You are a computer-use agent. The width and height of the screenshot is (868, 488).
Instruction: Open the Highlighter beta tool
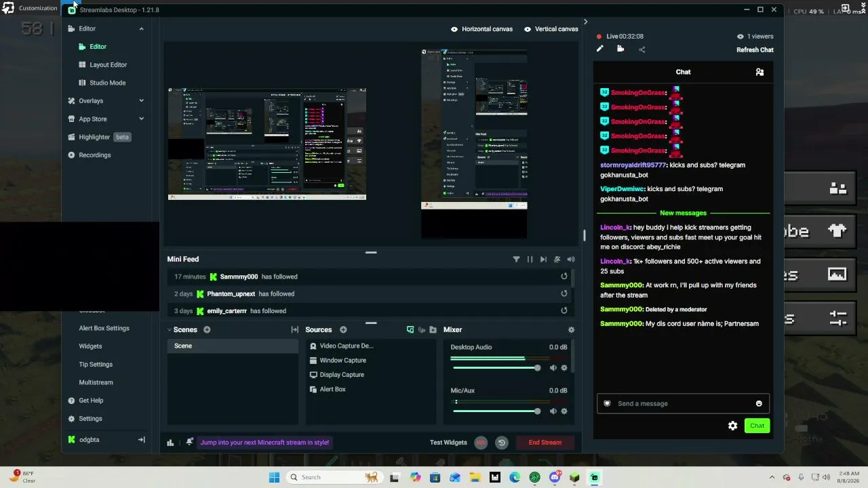(x=99, y=137)
